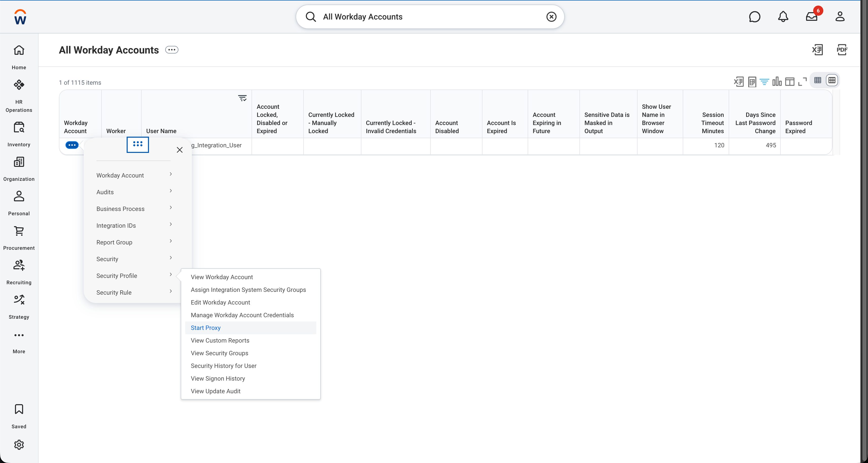Close the related actions popup

coord(180,150)
